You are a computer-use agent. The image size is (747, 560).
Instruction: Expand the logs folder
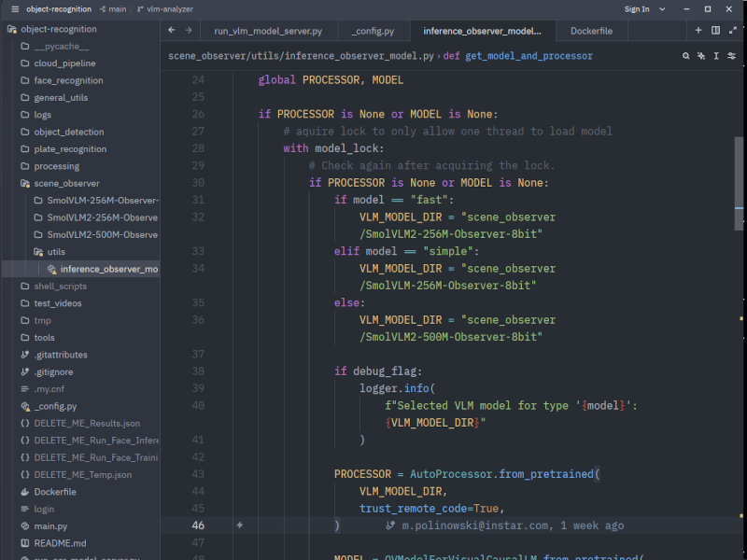point(80,115)
